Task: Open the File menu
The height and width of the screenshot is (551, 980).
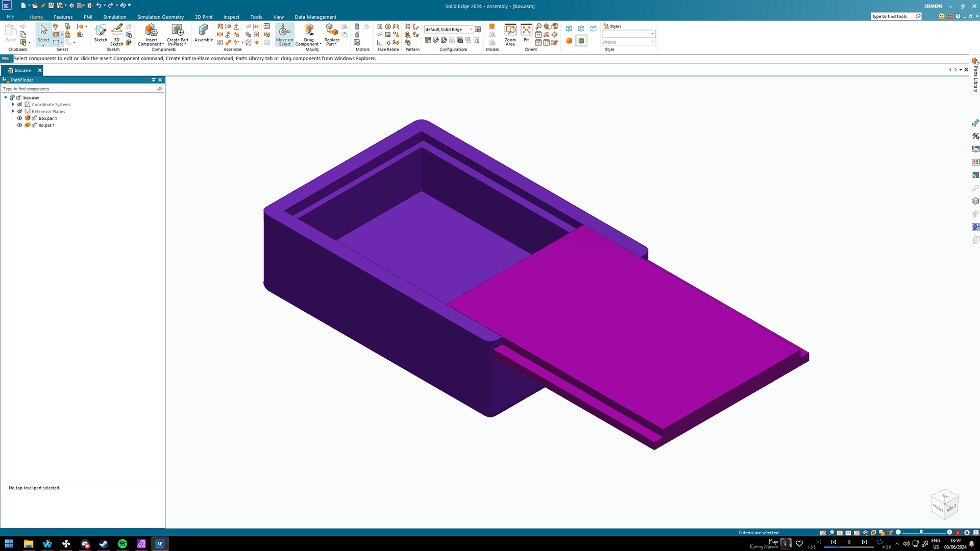Action: [11, 17]
